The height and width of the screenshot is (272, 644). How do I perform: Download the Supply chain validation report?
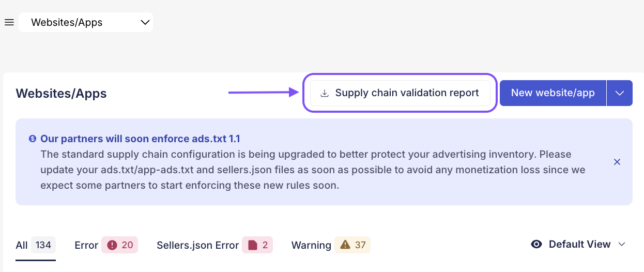(400, 93)
